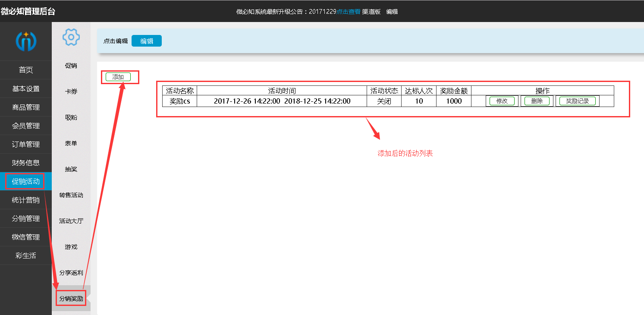Open 基本设置 menu item
This screenshot has height=315, width=644.
26,88
